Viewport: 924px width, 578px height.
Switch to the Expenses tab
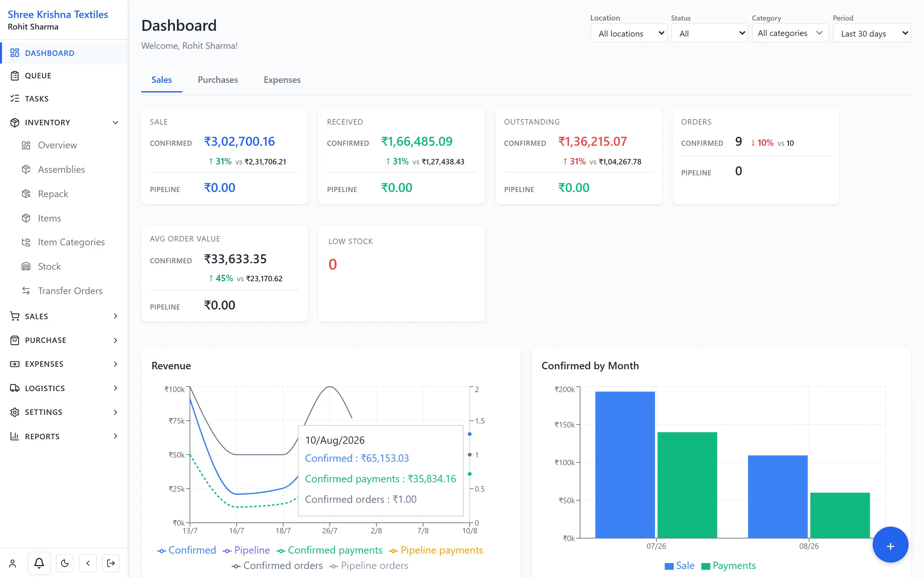click(282, 80)
